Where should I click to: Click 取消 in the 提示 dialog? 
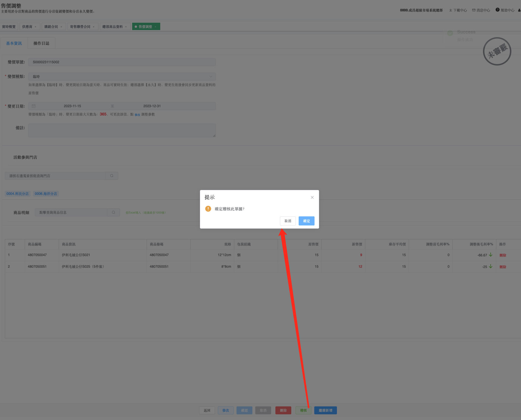[288, 221]
